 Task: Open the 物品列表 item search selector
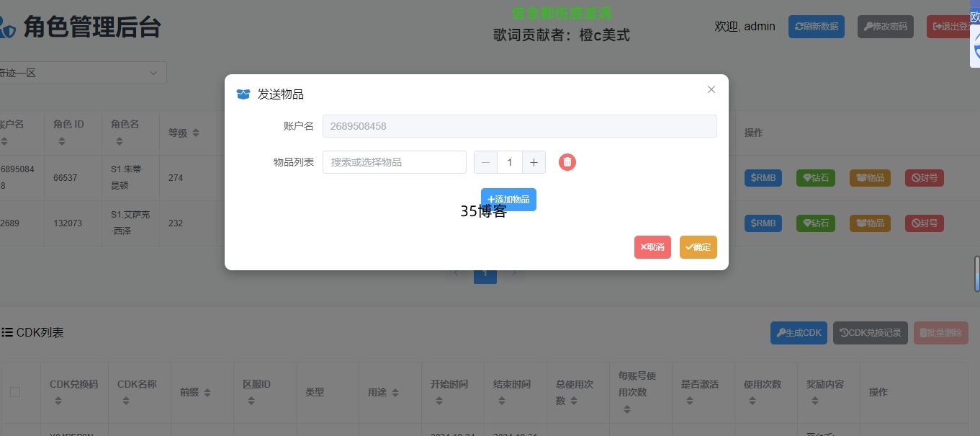pos(394,162)
